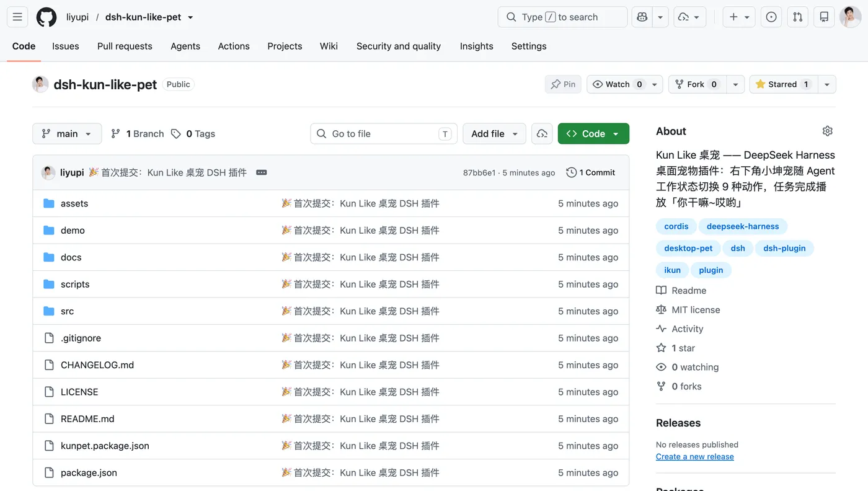Click the scale icon next to MIT license
Viewport: 868px width, 491px height.
662,310
